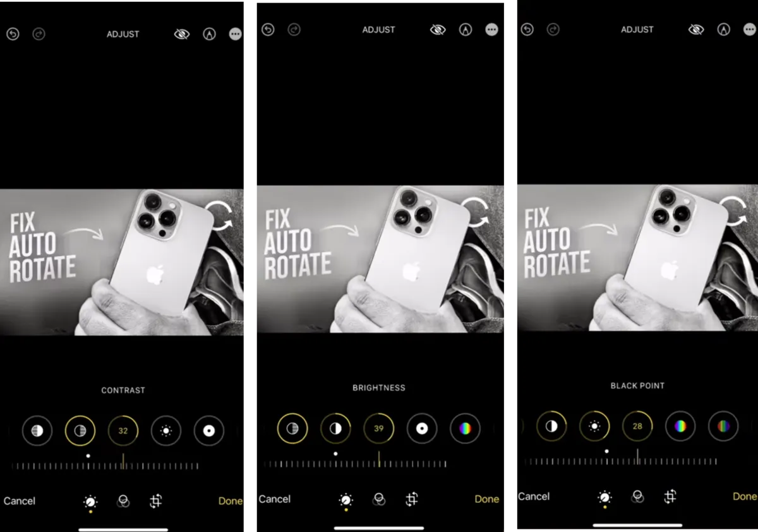Switch to the Filters tab
This screenshot has height=532, width=758.
(x=123, y=502)
